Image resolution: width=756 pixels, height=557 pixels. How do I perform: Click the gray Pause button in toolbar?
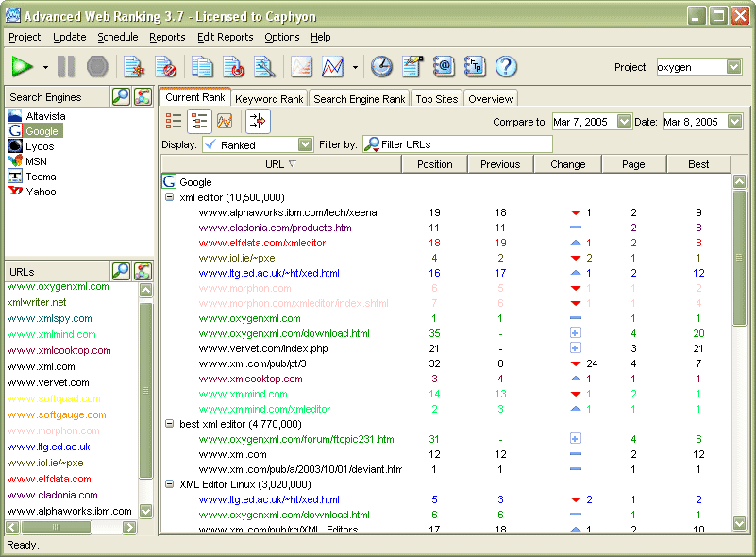(66, 66)
